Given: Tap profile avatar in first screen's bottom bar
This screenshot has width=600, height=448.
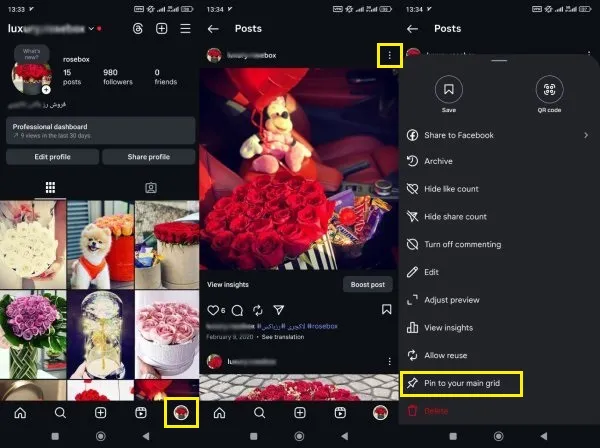Looking at the screenshot, I should [181, 413].
